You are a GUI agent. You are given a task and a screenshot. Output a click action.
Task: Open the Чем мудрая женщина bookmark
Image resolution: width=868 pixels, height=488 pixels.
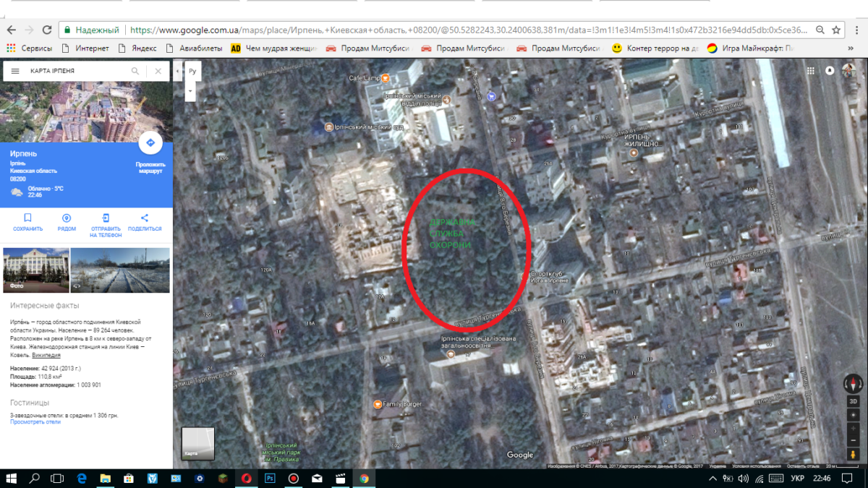tap(274, 48)
